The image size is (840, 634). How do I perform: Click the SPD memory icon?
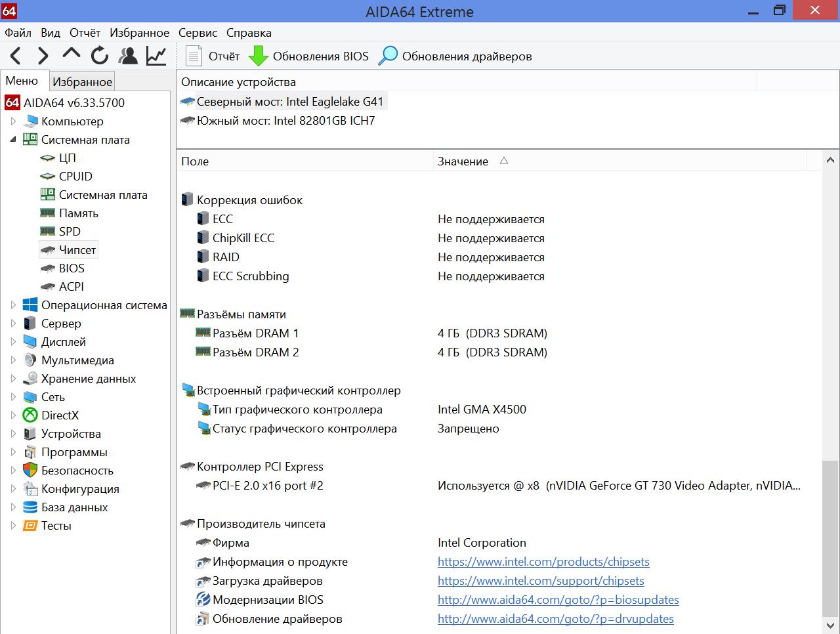pyautogui.click(x=48, y=232)
